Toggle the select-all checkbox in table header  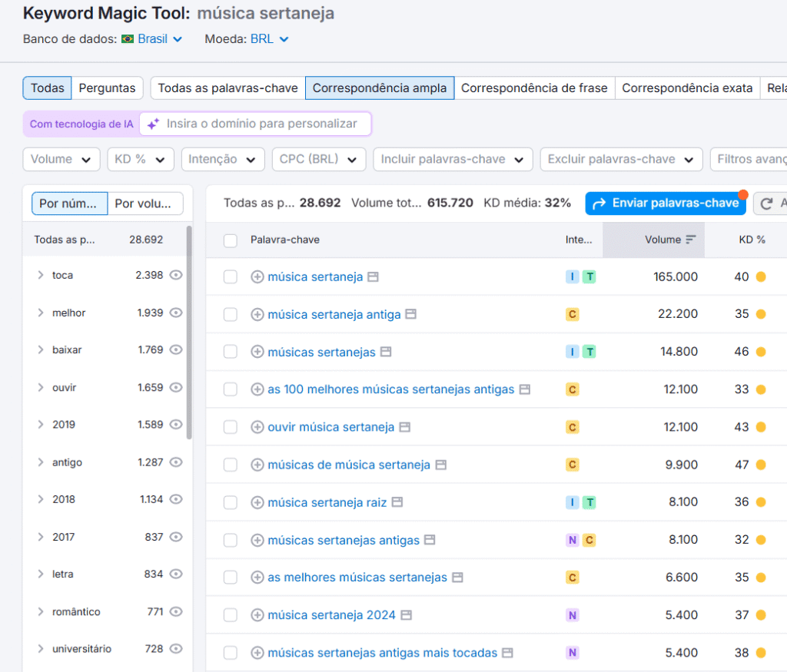pos(231,240)
